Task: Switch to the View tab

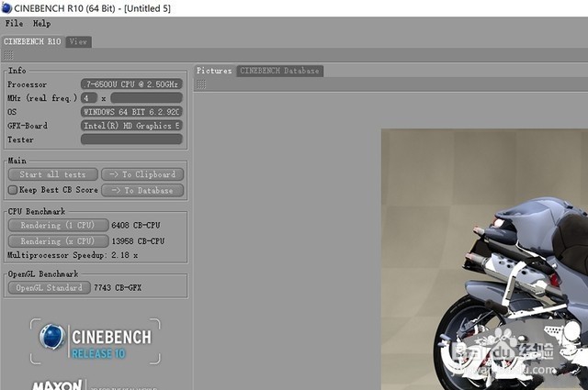Action: pos(78,41)
